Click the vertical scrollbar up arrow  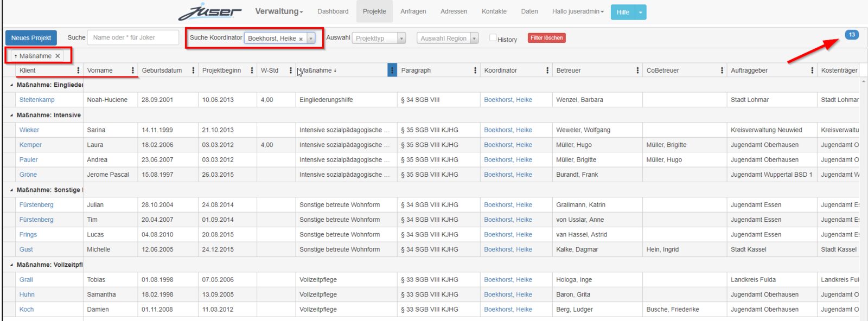coord(864,81)
